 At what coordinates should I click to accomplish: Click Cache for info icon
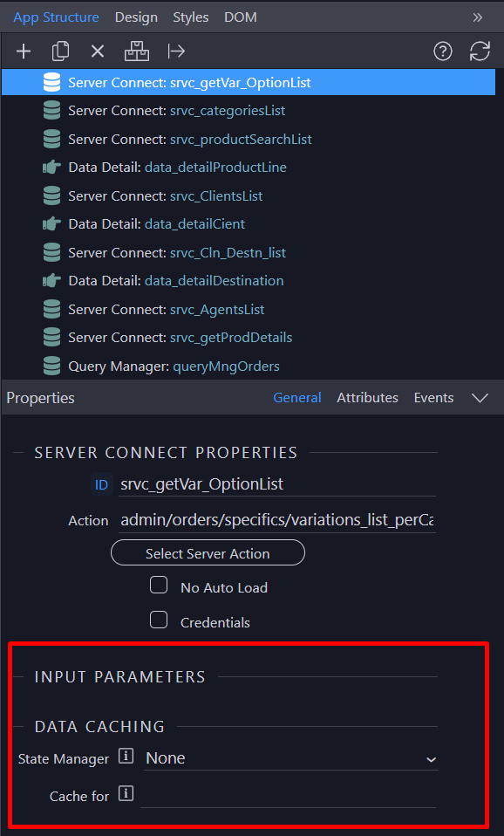[126, 794]
